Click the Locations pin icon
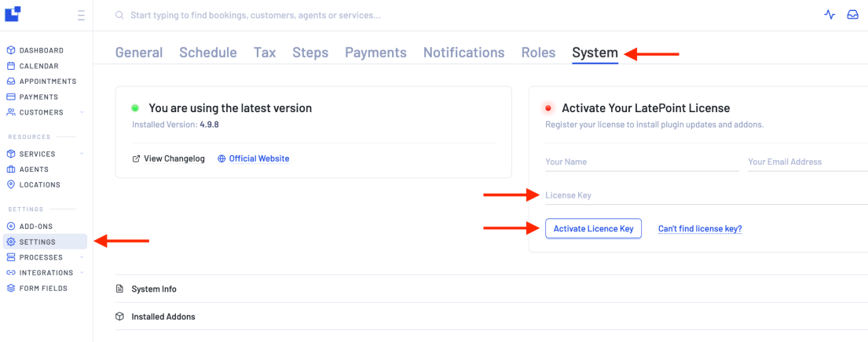The image size is (868, 342). [x=10, y=184]
